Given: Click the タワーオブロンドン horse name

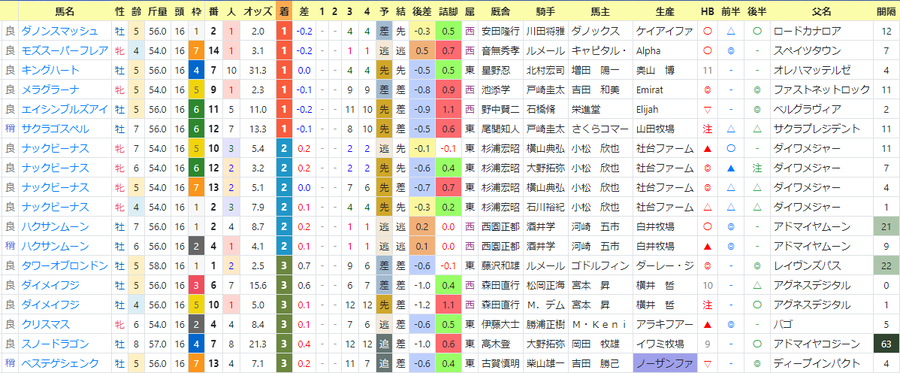Looking at the screenshot, I should (x=64, y=265).
